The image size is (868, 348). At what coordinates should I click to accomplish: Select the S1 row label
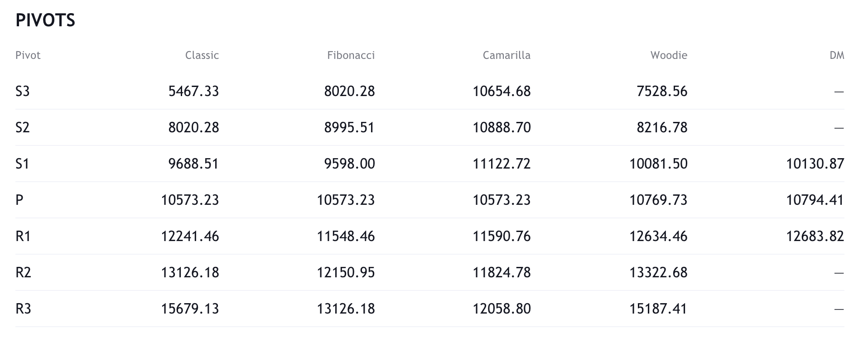tap(23, 164)
